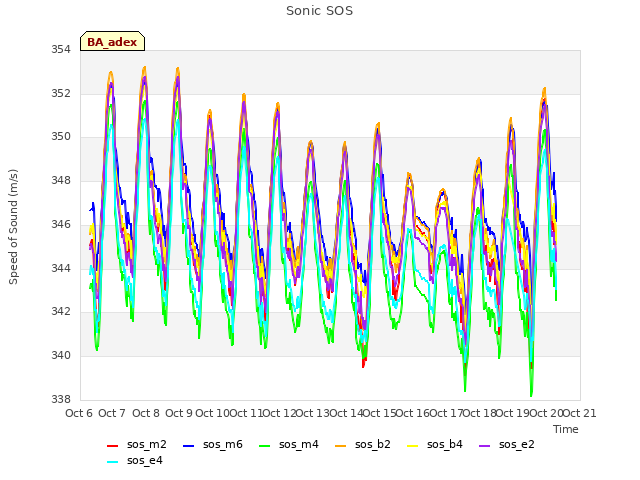Click the 338 y-axis tick label
Screen dimensions: 640x480
(x=61, y=399)
